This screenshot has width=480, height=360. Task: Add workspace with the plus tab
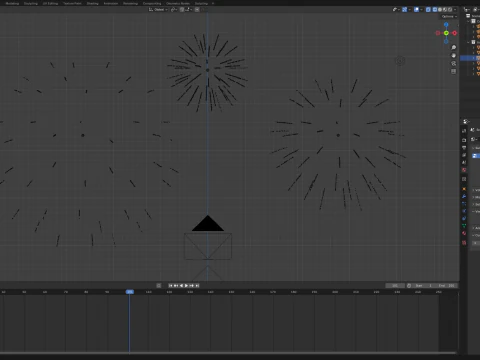tap(213, 3)
